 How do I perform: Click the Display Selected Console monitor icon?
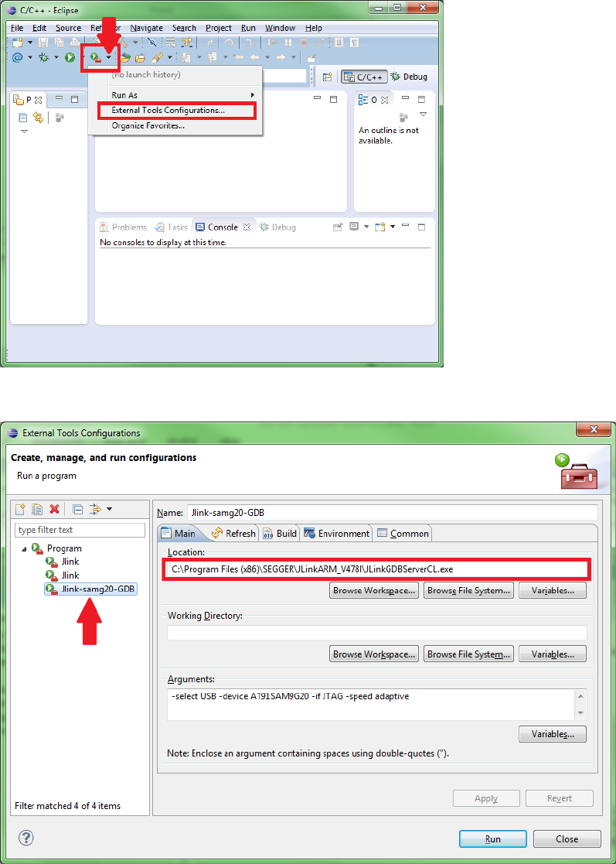point(355,227)
